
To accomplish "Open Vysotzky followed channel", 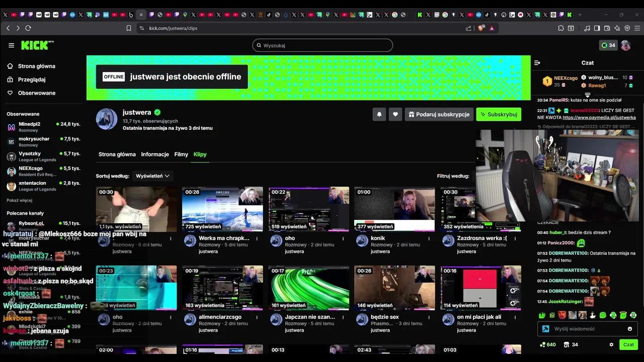I will point(43,156).
